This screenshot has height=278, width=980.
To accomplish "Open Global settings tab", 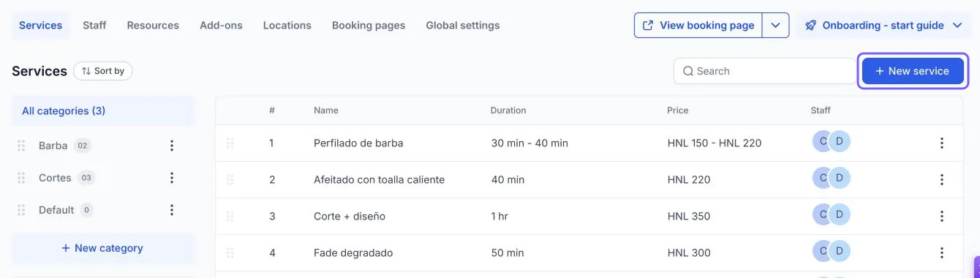I will (463, 25).
